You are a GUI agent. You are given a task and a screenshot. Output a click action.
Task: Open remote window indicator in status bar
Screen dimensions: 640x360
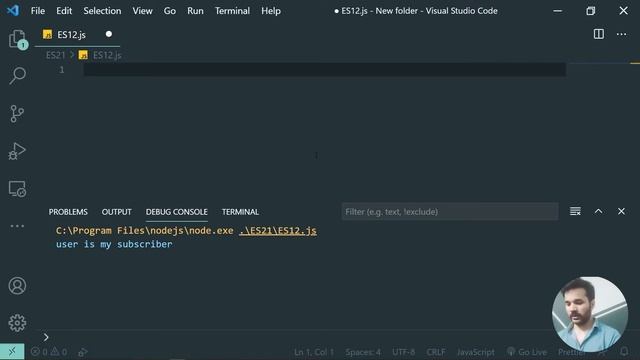click(x=12, y=351)
